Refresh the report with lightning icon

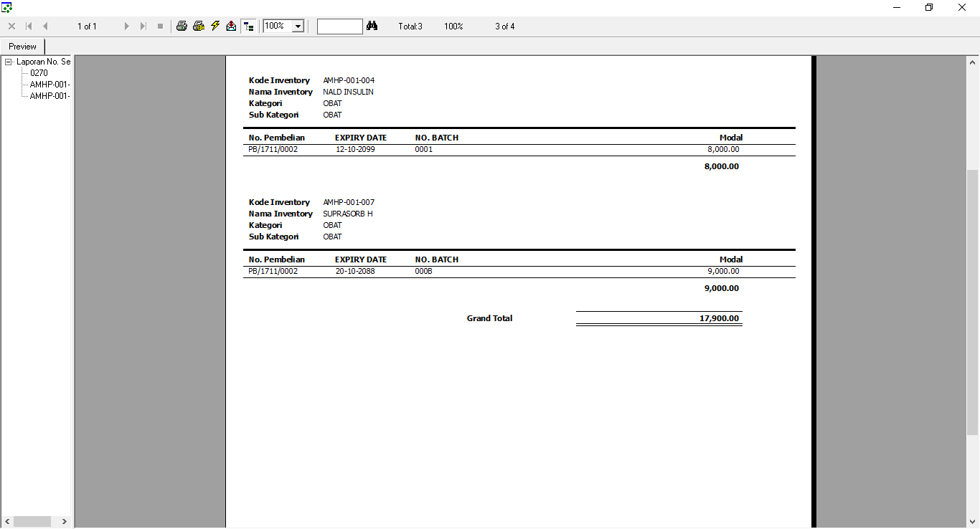point(215,27)
